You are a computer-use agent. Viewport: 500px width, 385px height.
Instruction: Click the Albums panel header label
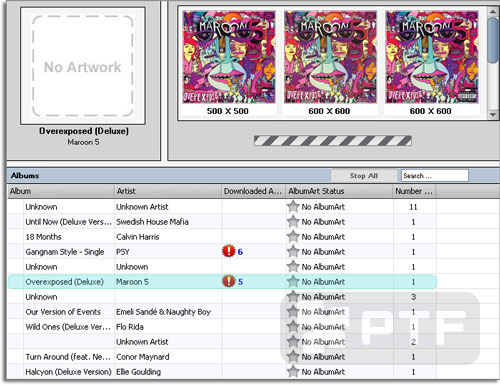click(25, 175)
